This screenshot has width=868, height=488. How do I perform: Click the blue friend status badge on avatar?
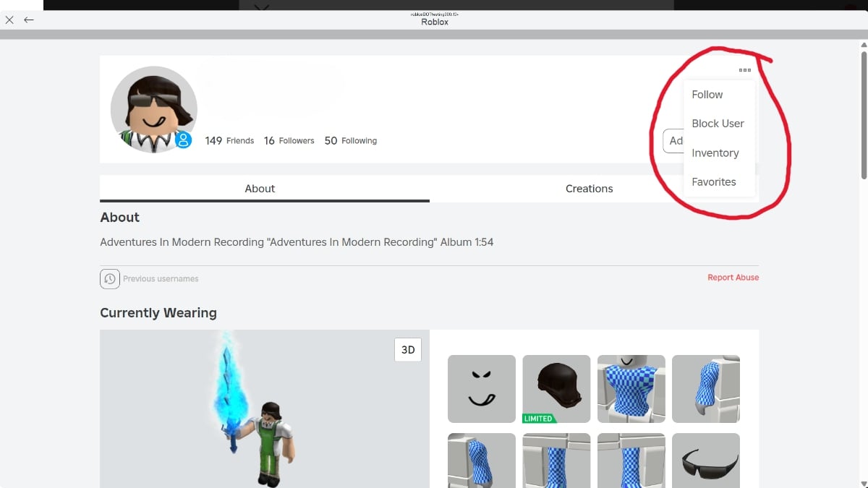point(184,141)
